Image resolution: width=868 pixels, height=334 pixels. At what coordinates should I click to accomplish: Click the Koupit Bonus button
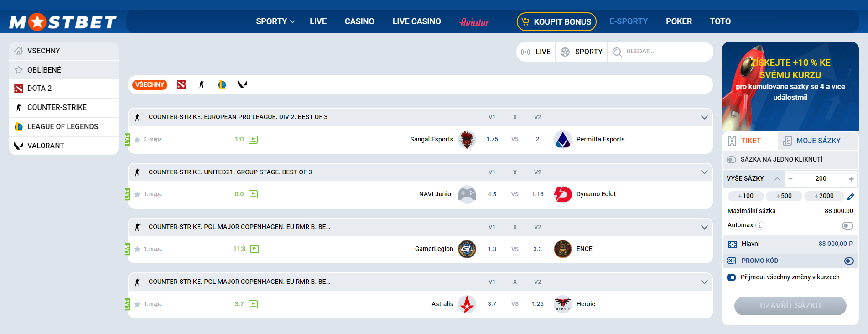pyautogui.click(x=556, y=21)
